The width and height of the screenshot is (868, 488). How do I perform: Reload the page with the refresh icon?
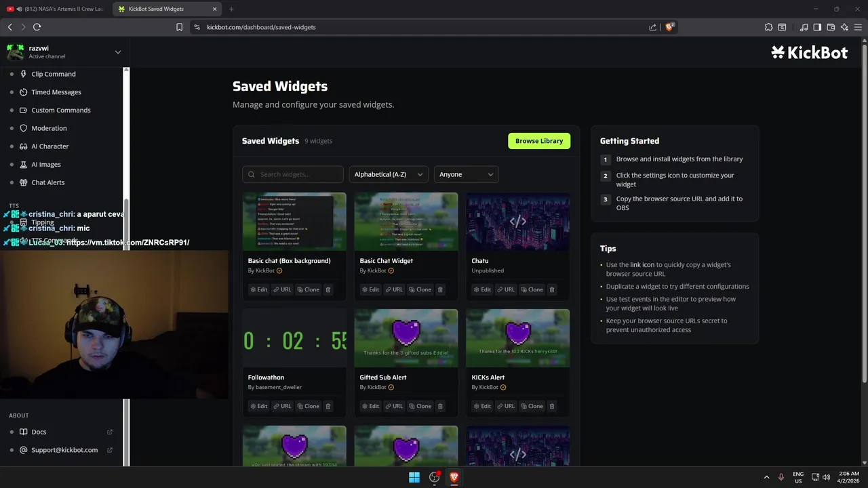(37, 27)
